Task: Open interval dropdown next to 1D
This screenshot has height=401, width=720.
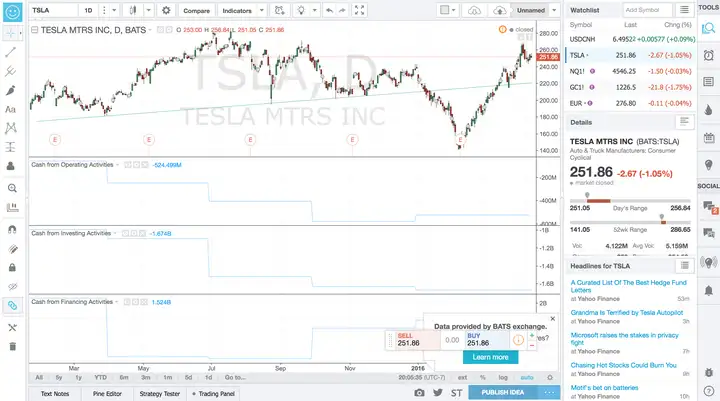Action: 114,10
